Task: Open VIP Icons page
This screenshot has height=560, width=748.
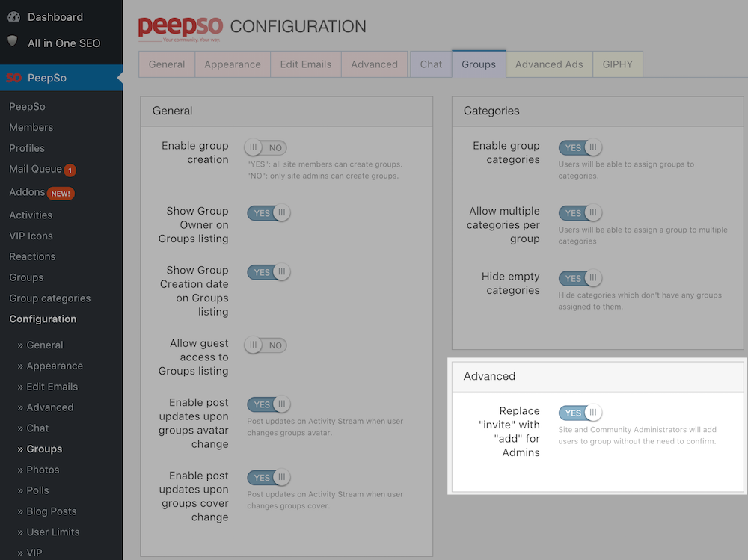Action: coord(31,236)
